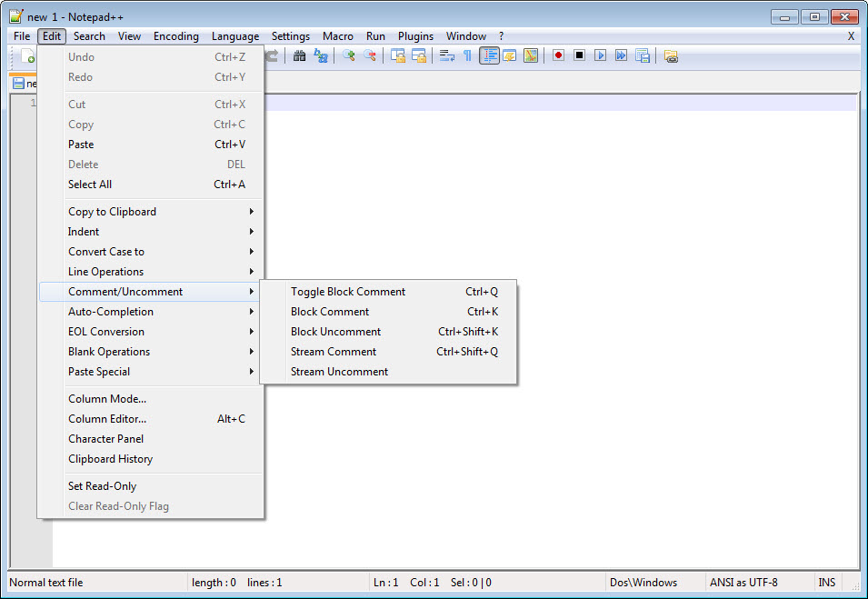Viewport: 868px width, 599px height.
Task: Open Clipboard History entry
Action: coord(149,459)
